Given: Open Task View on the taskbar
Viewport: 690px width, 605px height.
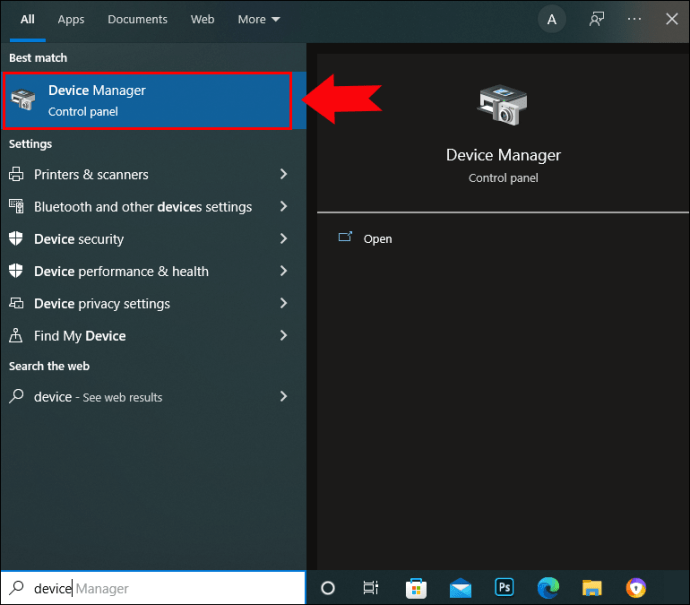Looking at the screenshot, I should [x=371, y=588].
